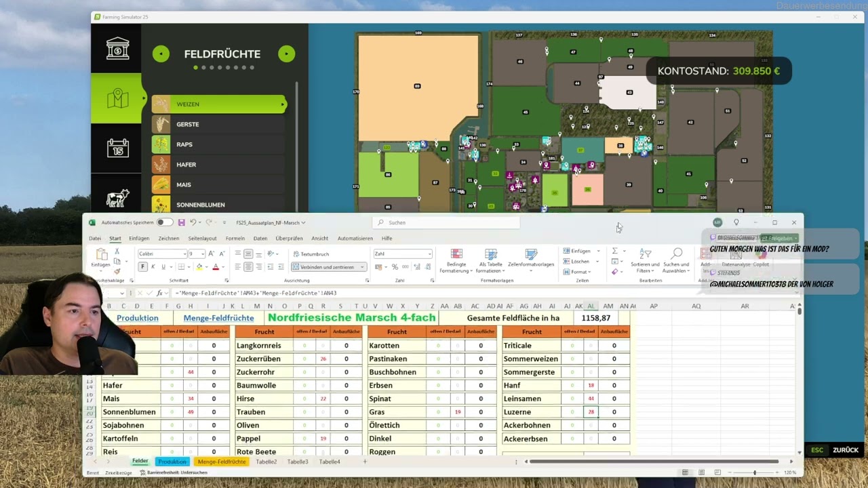The height and width of the screenshot is (488, 868).
Task: Open the Datei menu
Action: point(95,239)
